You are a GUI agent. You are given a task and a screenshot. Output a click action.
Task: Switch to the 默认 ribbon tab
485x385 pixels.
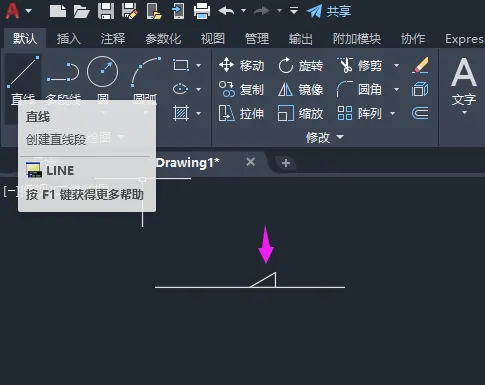[25, 39]
